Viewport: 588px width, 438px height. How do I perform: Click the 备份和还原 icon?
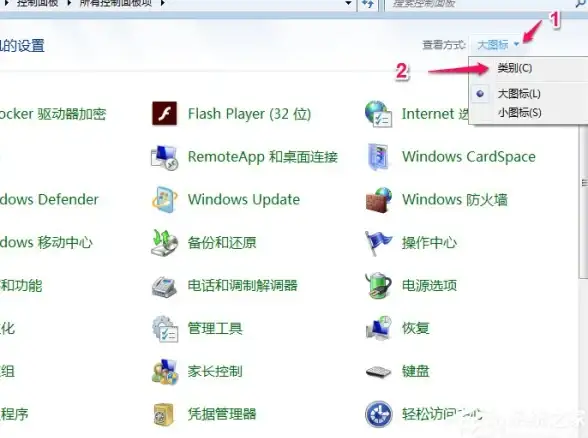(164, 243)
